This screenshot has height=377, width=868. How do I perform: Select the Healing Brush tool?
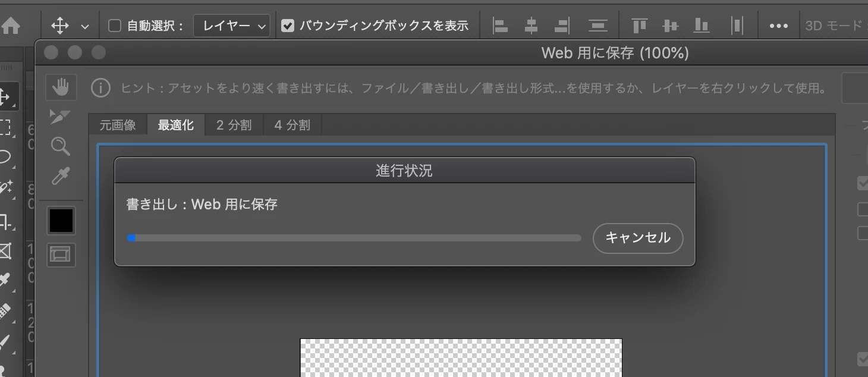(5, 310)
